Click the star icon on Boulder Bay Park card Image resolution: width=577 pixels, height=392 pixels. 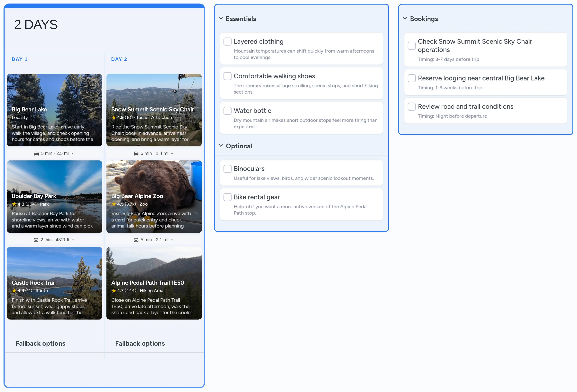coord(14,204)
